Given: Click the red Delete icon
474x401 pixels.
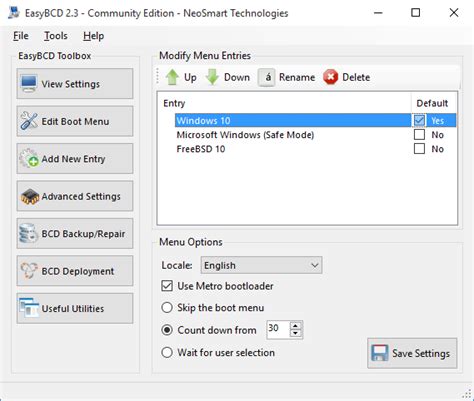Looking at the screenshot, I should click(331, 77).
